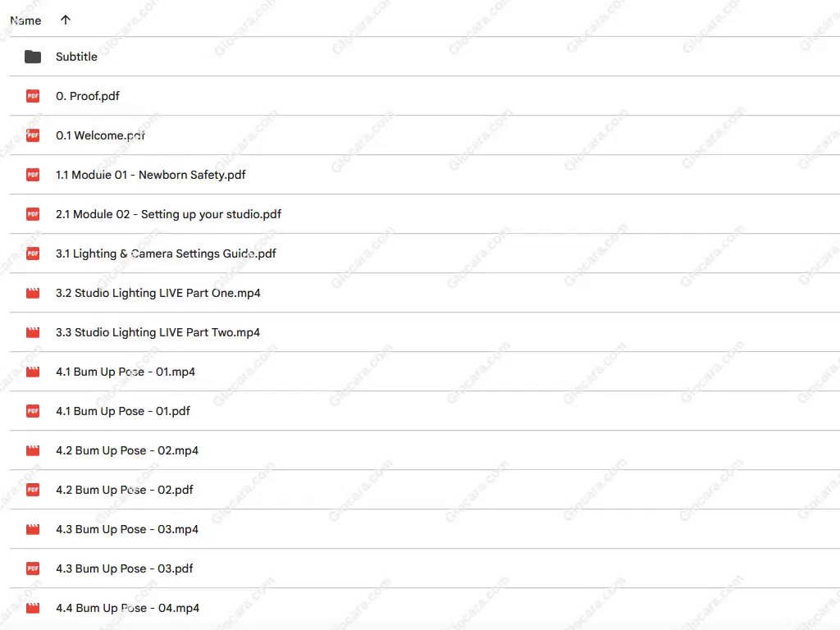Click the PDF icon of 4.2 Bum Up Pose pdf
The image size is (840, 630).
pyautogui.click(x=33, y=490)
